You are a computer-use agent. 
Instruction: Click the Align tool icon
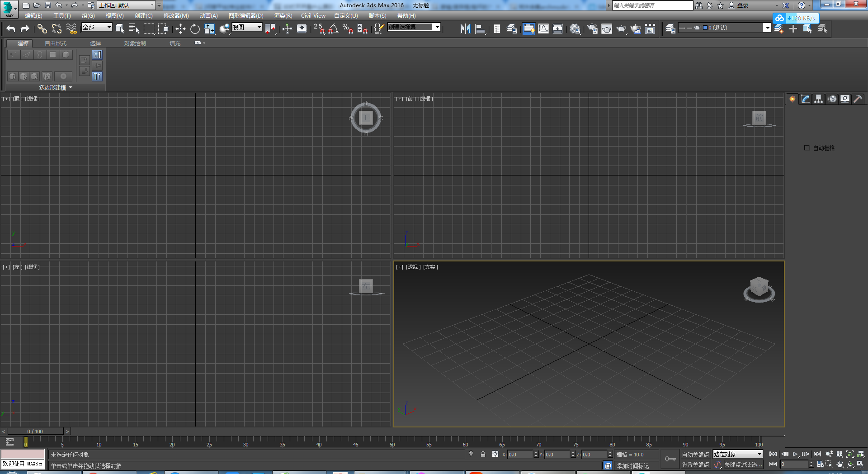(x=480, y=29)
